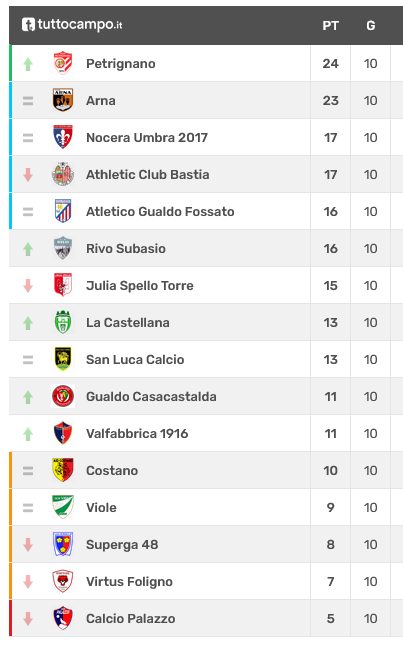Select the G column header
This screenshot has height=648, width=403.
pos(371,26)
